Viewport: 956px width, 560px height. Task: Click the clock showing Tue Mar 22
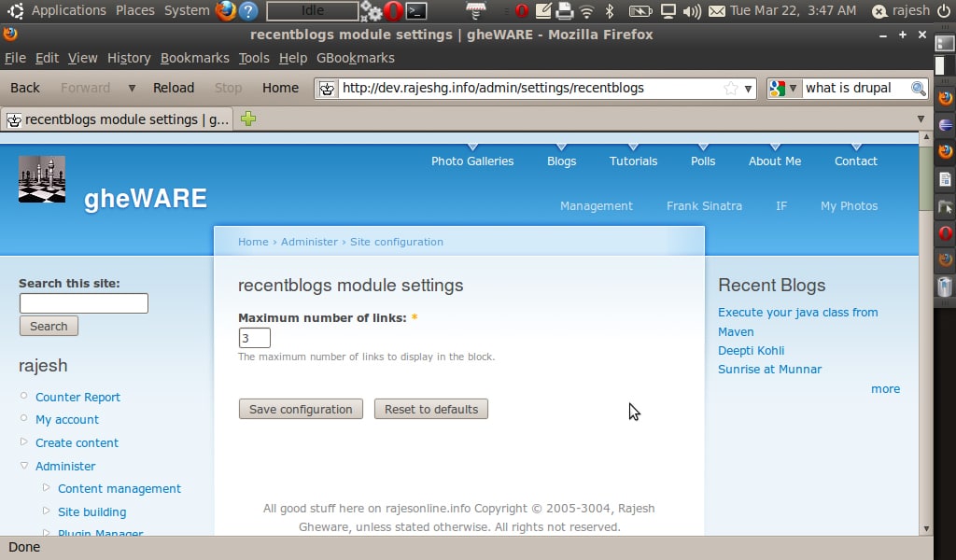793,10
